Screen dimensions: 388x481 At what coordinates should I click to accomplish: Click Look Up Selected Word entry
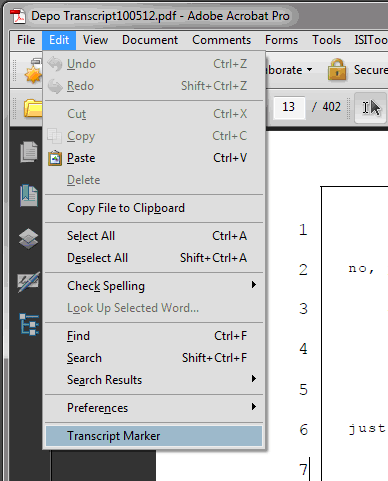(154, 308)
